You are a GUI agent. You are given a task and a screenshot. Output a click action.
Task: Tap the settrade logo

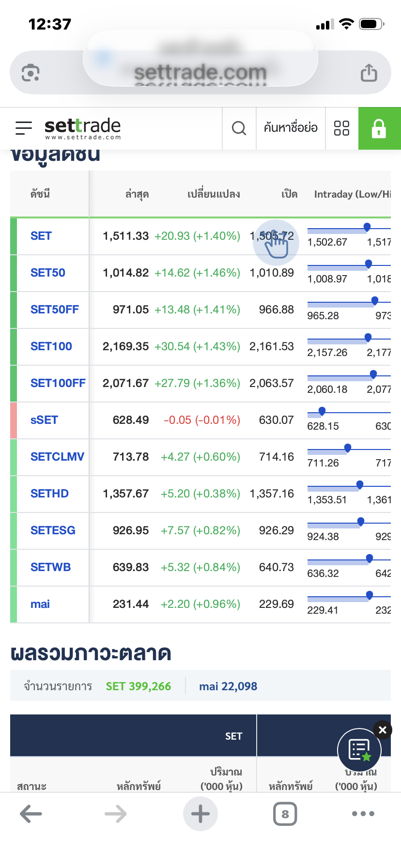pyautogui.click(x=82, y=128)
